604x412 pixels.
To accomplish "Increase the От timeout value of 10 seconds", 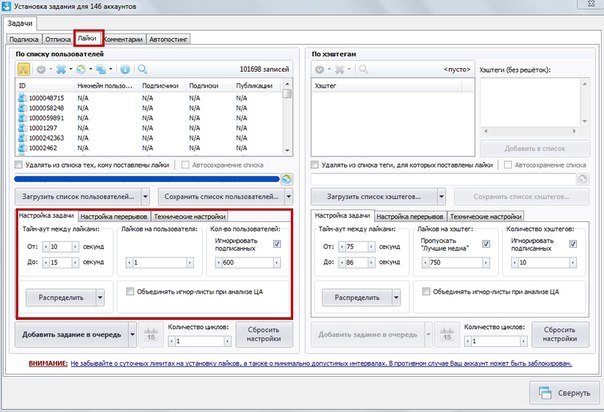I will [75, 246].
